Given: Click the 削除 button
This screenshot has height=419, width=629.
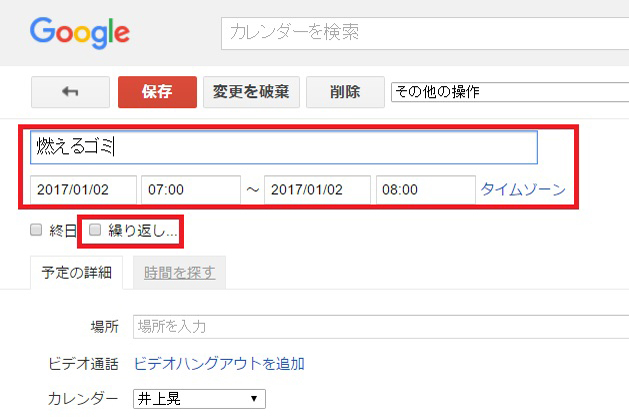Looking at the screenshot, I should 345,92.
